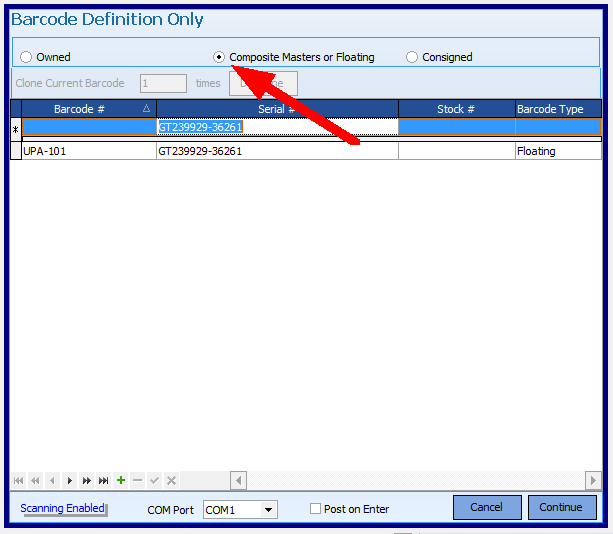Click the Barcode Type column header
The height and width of the screenshot is (534, 613).
coord(550,109)
